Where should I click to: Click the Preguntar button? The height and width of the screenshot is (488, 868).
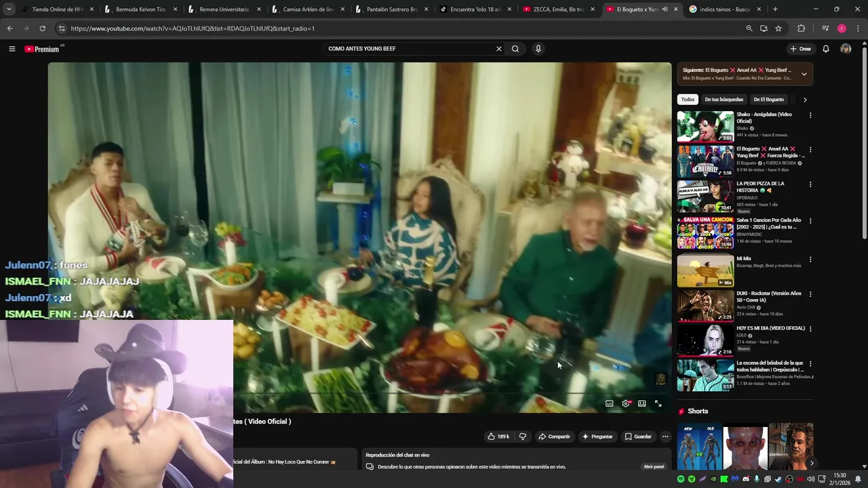(597, 436)
